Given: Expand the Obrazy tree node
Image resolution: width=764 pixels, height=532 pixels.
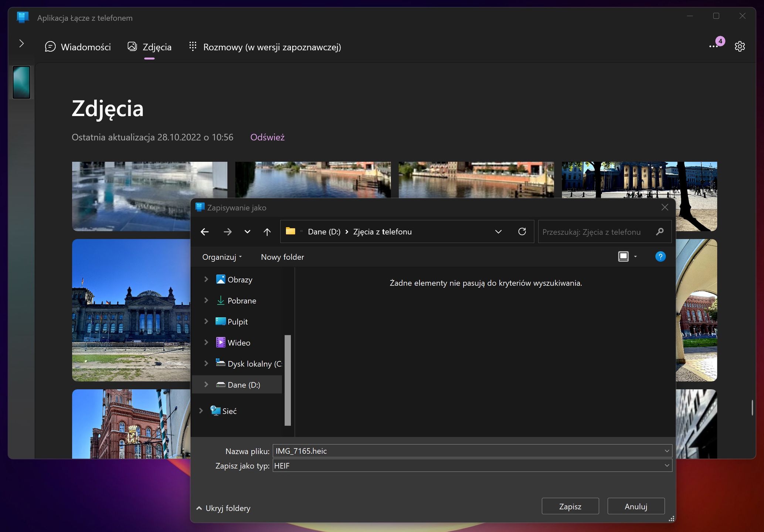Looking at the screenshot, I should [x=206, y=279].
